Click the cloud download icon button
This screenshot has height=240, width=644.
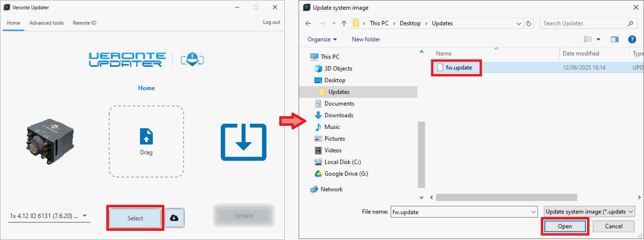[174, 218]
